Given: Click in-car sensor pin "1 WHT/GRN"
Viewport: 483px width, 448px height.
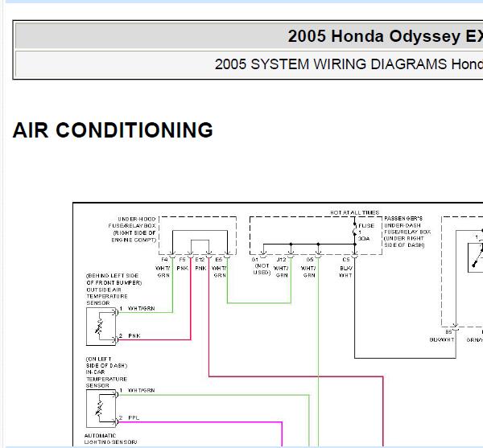Looking at the screenshot, I should pos(137,390).
